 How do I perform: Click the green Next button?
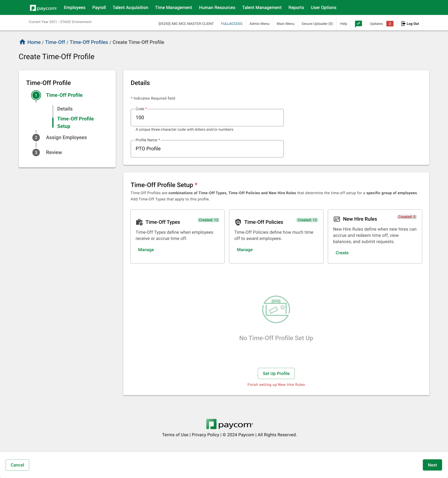tap(432, 465)
